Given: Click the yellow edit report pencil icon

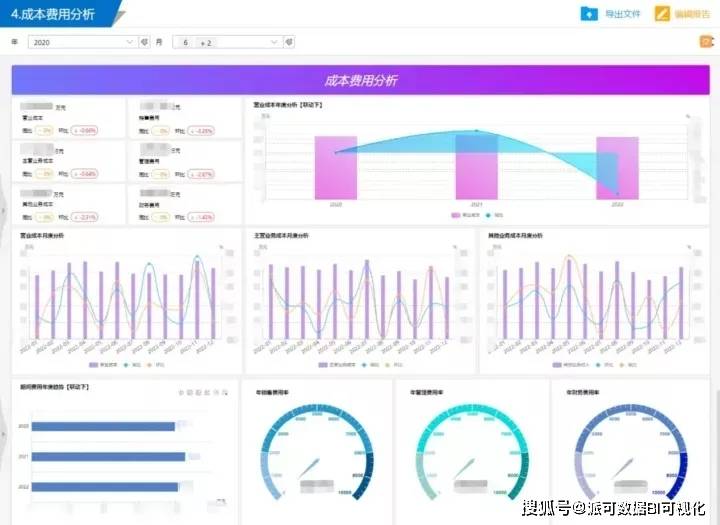Looking at the screenshot, I should [x=662, y=14].
